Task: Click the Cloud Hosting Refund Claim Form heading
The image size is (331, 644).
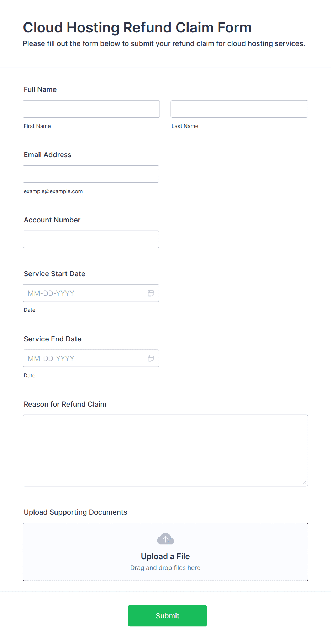Action: click(137, 27)
